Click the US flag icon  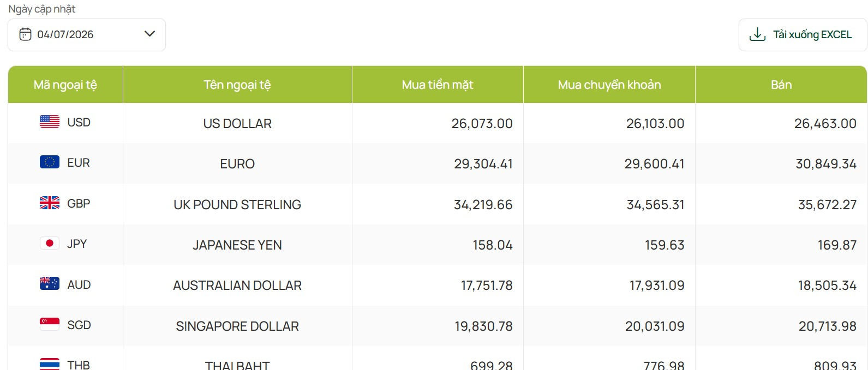tap(50, 122)
